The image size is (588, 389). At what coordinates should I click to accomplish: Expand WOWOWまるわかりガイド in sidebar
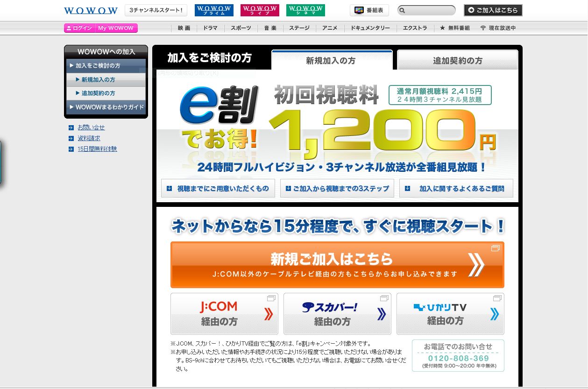coord(106,107)
